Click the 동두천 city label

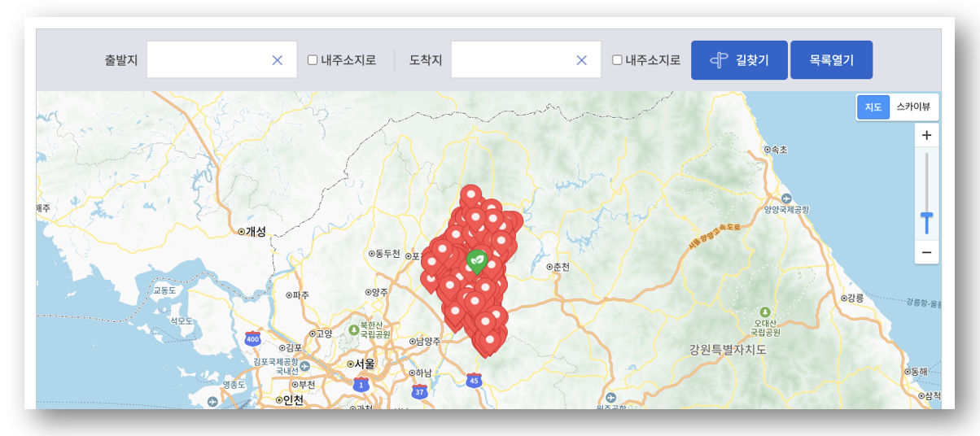387,254
